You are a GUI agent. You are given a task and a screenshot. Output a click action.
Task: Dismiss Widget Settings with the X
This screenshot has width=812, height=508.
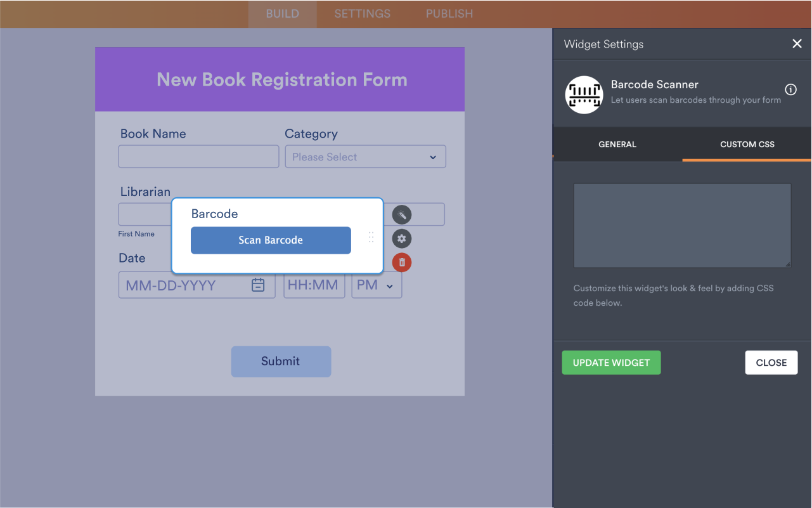tap(797, 44)
